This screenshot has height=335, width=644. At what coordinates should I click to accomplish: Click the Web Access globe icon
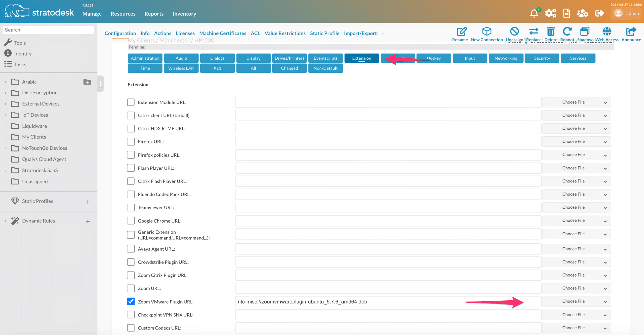pyautogui.click(x=607, y=31)
